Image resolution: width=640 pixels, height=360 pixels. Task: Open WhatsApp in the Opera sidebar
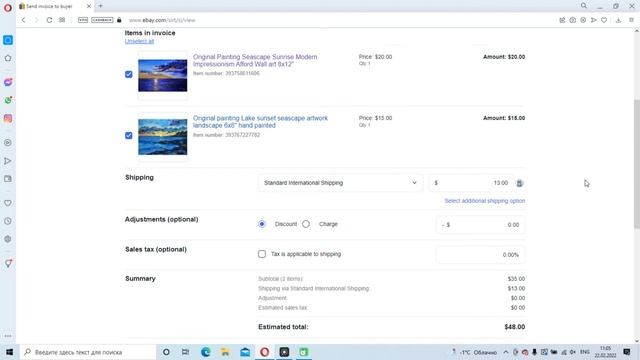point(8,100)
